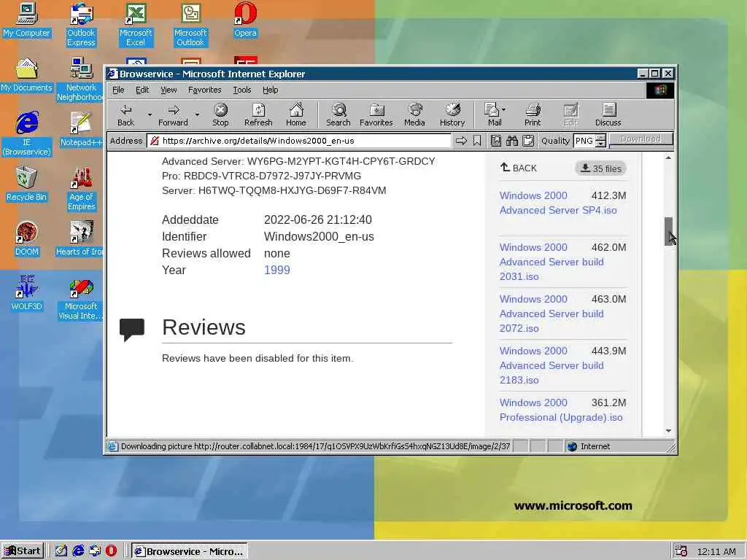Click the BACK link in files panel
Image resolution: width=747 pixels, height=560 pixels.
pos(519,168)
